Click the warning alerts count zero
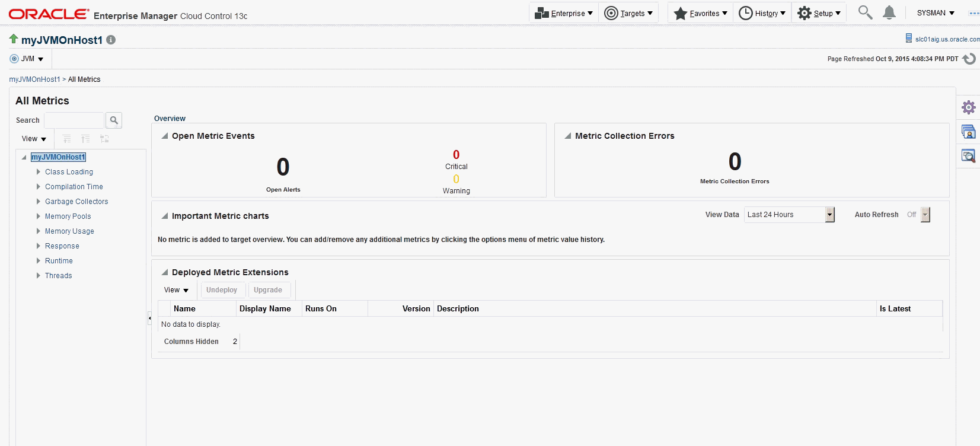 click(x=456, y=179)
